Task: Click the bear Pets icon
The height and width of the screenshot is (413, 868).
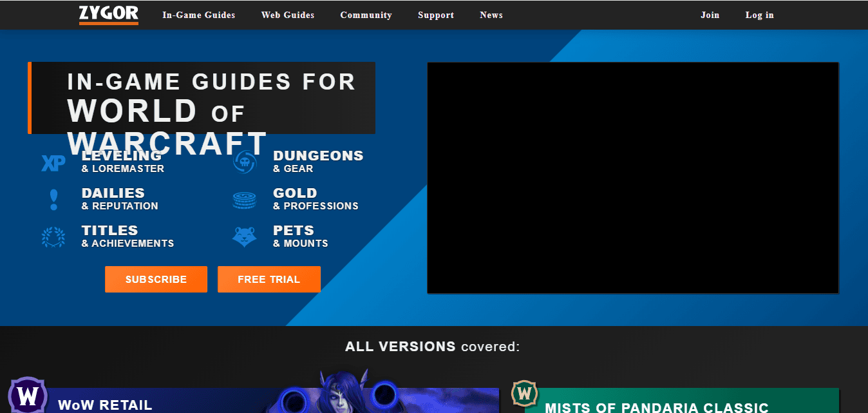Action: coord(245,236)
